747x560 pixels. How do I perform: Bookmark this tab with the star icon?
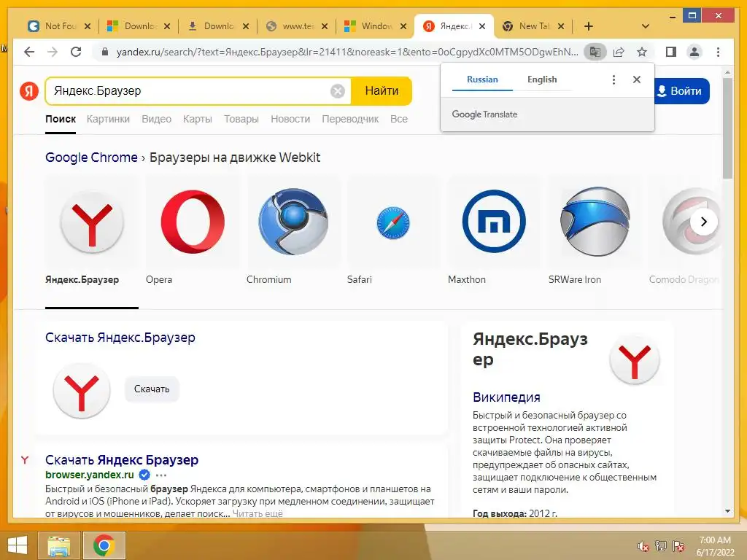click(642, 52)
